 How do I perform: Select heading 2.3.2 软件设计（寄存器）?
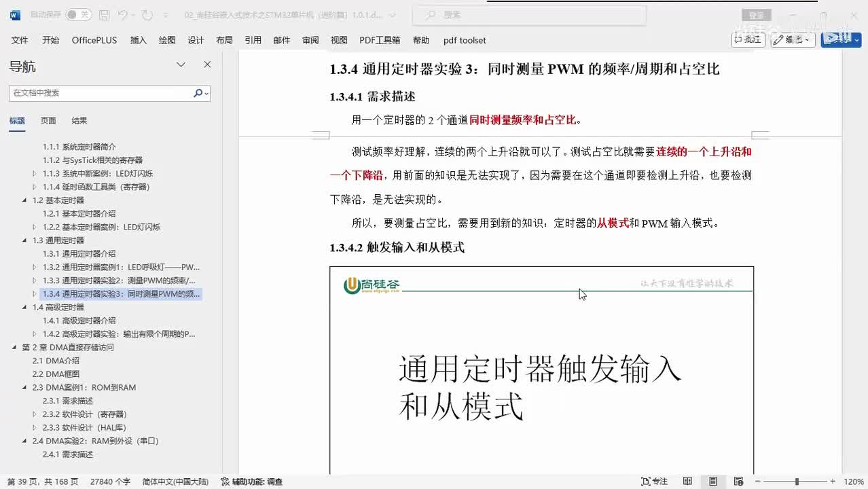(85, 414)
